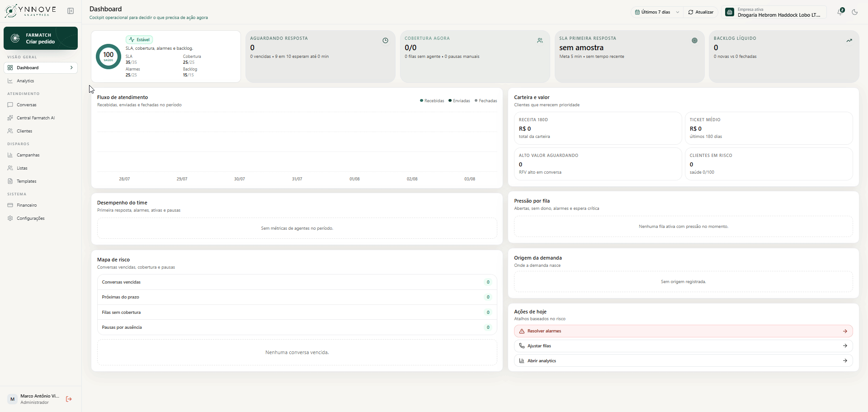Open the Últimos 7 dias period dropdown
This screenshot has height=412, width=868.
pyautogui.click(x=657, y=12)
